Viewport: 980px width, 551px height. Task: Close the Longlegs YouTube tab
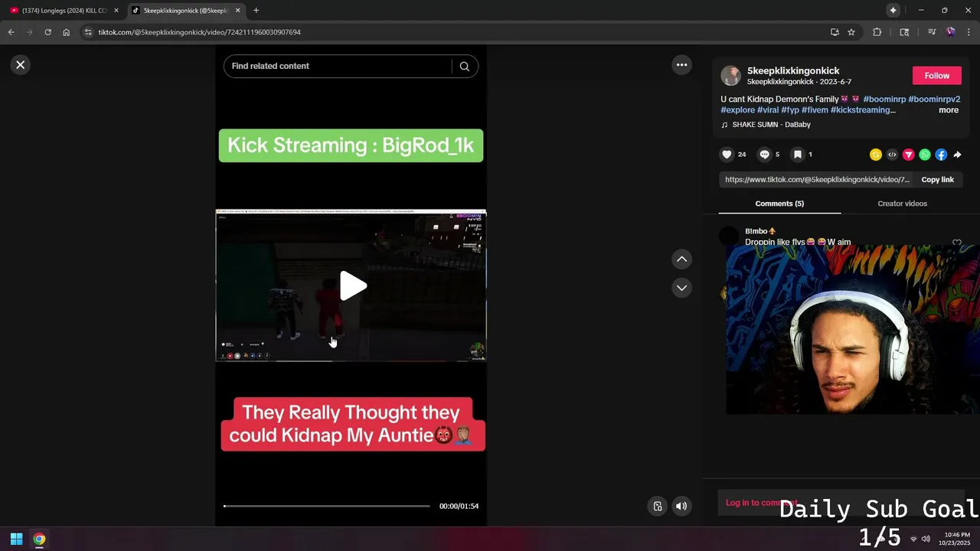tap(116, 11)
